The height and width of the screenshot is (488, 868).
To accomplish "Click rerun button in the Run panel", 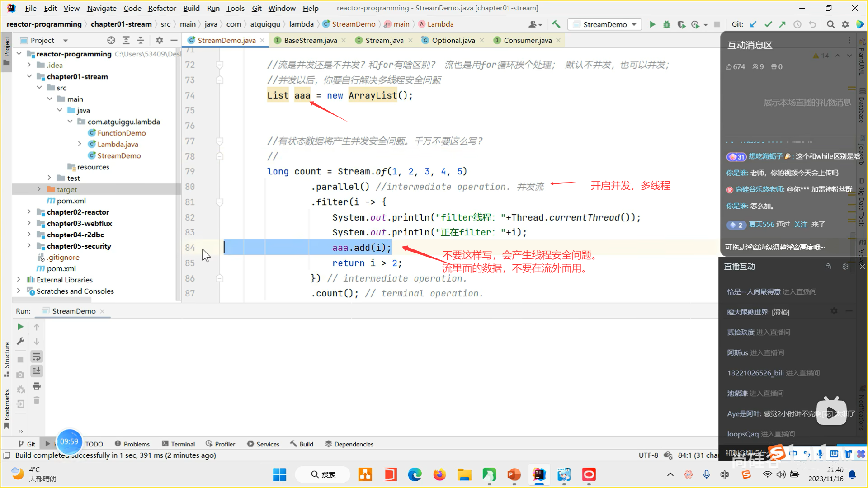I will [20, 327].
